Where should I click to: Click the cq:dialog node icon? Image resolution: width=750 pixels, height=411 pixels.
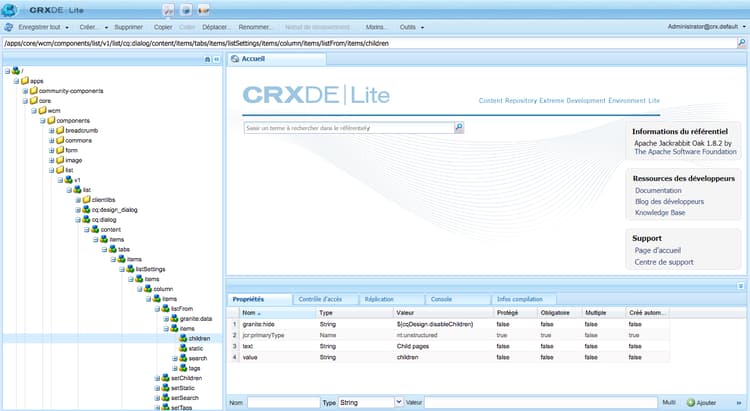(x=87, y=220)
